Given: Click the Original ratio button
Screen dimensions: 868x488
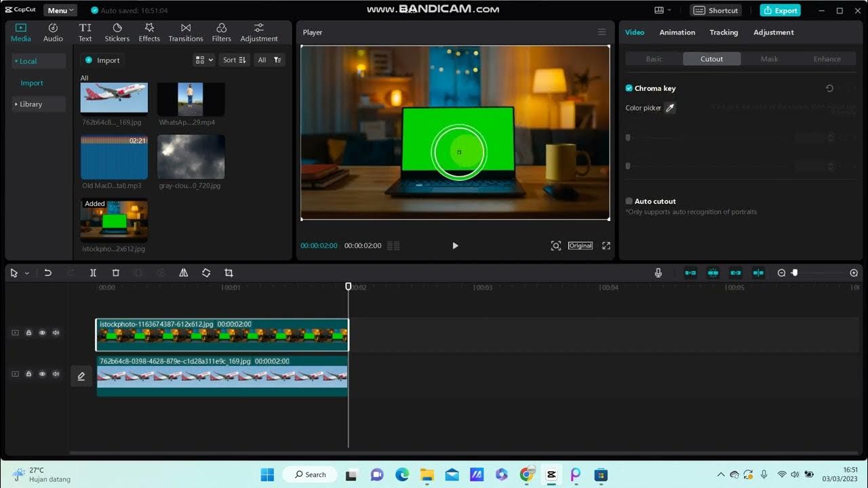Looking at the screenshot, I should tap(580, 245).
